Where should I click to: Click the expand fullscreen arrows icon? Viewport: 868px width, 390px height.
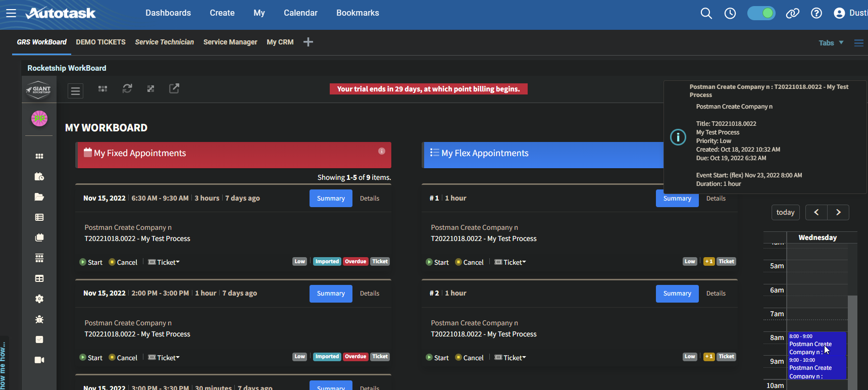150,89
